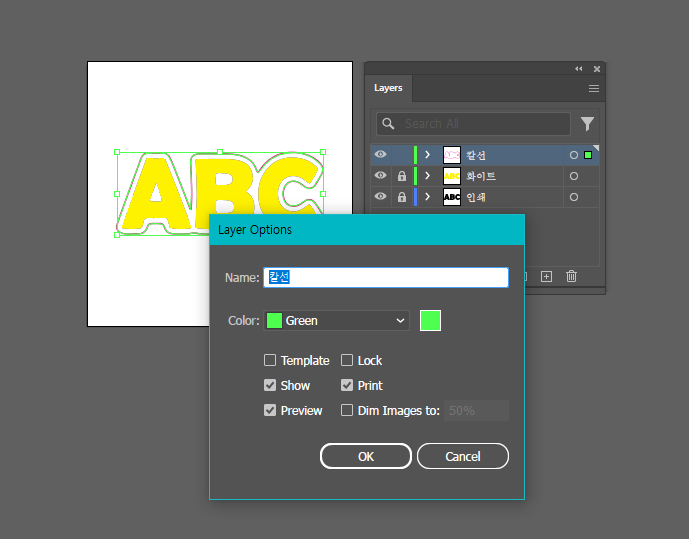Uncheck the Show checkbox

(270, 385)
